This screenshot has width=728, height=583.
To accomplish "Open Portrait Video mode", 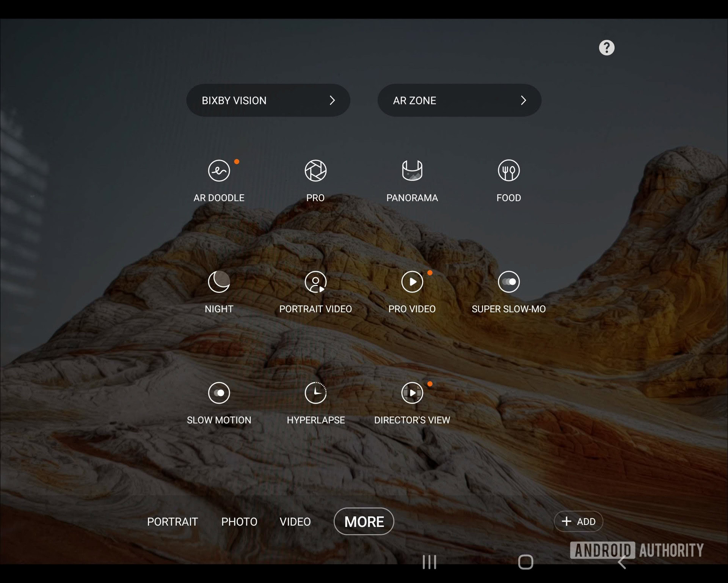I will 315,282.
